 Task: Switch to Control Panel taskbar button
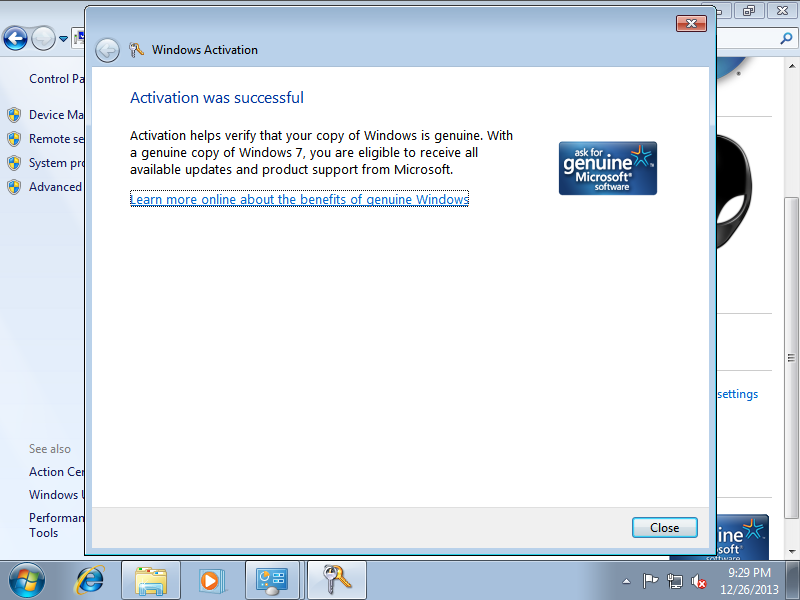(x=272, y=580)
